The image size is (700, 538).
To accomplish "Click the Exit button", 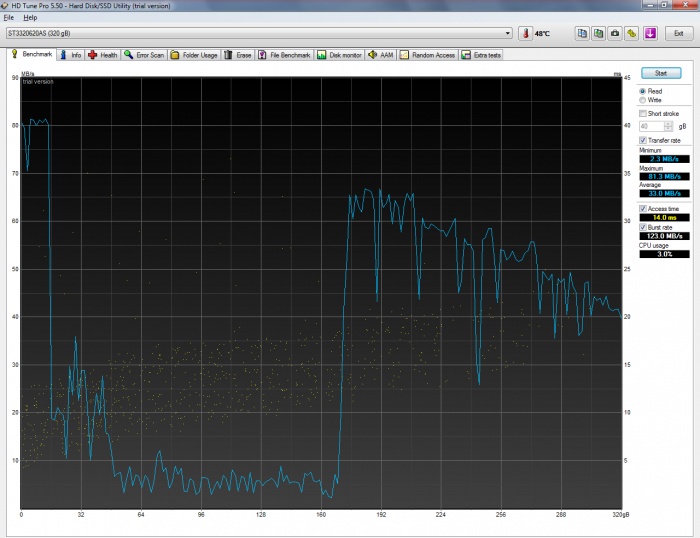I will [x=679, y=33].
